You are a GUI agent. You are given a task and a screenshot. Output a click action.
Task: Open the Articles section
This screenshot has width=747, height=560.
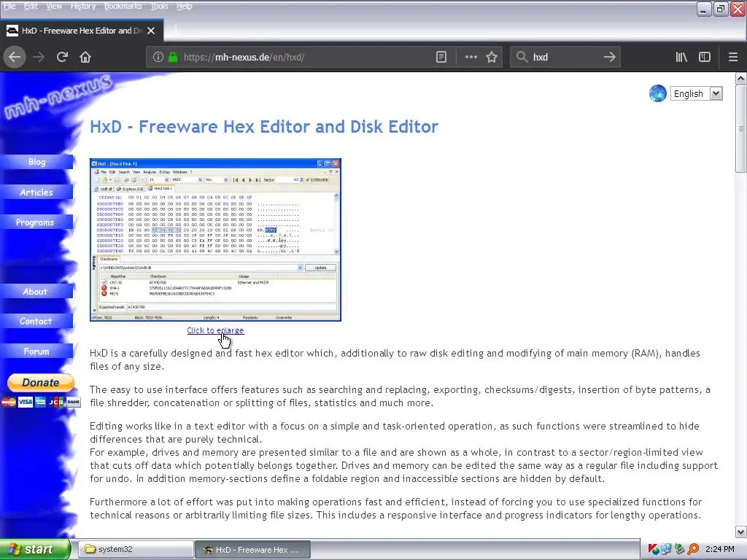[36, 192]
